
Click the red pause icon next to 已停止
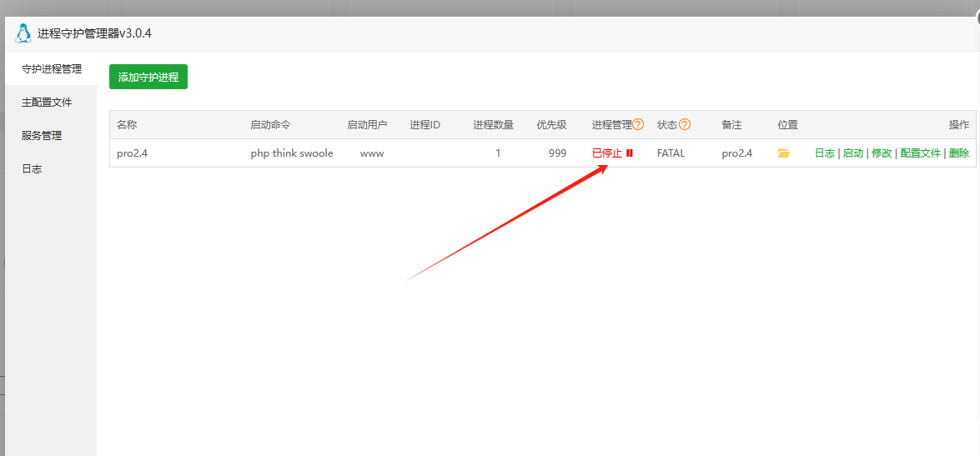630,153
